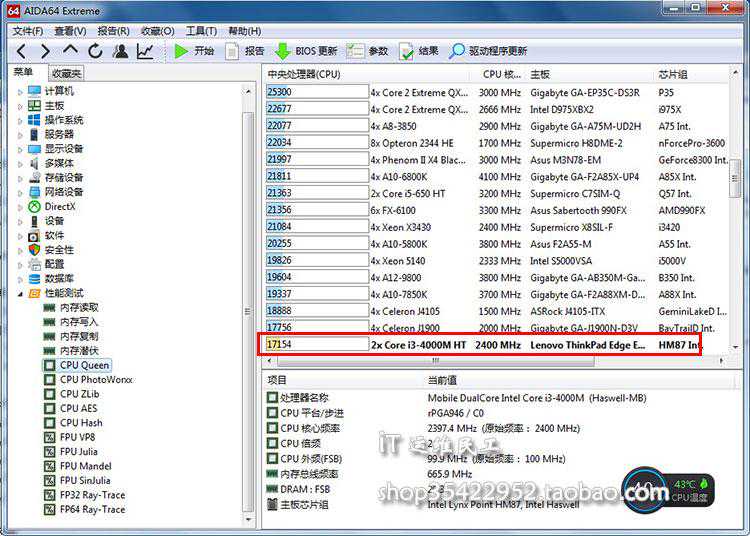Click the BIOS 更新 toolbar button
Screen dimensions: 750x536
(306, 51)
